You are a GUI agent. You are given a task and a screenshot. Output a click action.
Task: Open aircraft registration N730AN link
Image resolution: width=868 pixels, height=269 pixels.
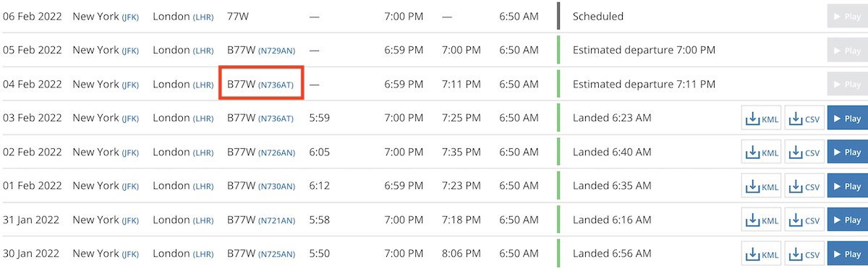pos(276,187)
